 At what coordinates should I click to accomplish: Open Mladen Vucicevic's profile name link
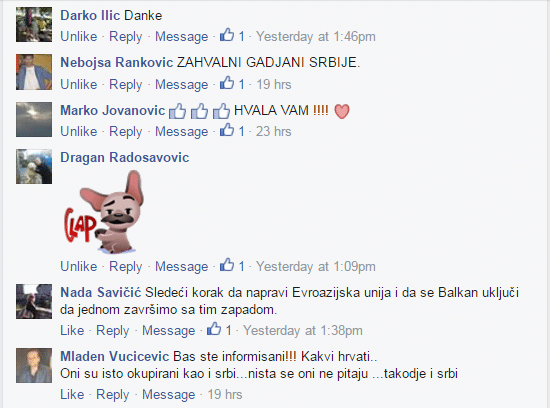tap(115, 356)
